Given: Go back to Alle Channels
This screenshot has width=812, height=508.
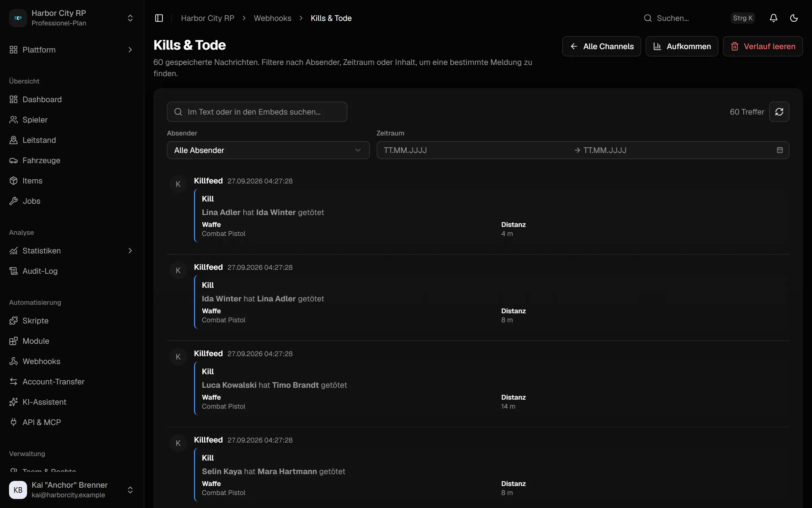Looking at the screenshot, I should (x=602, y=46).
